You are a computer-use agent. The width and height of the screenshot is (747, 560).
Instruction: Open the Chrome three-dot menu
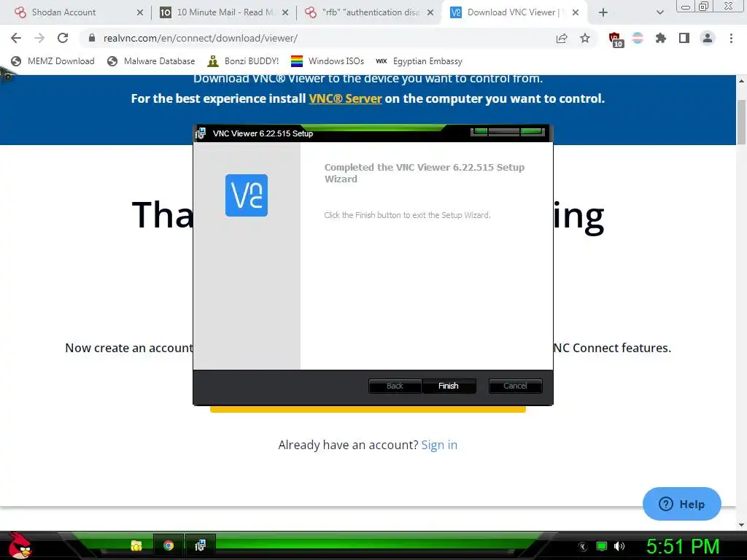[731, 38]
